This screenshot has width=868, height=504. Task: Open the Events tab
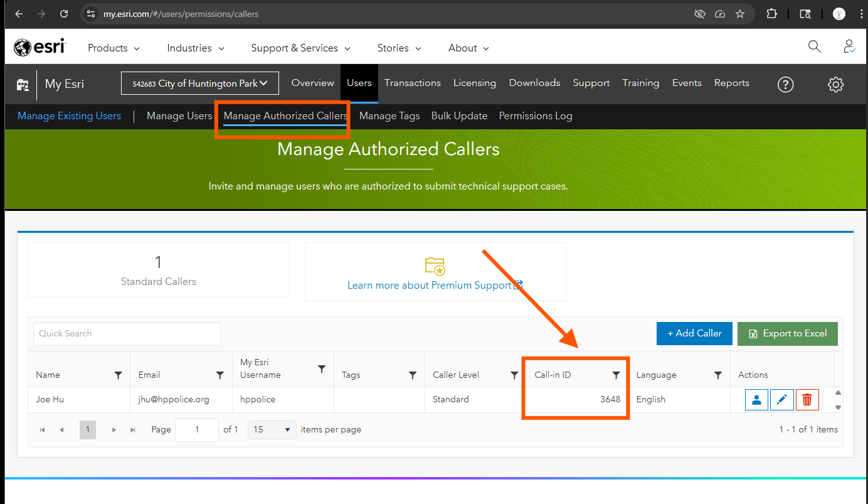[687, 83]
